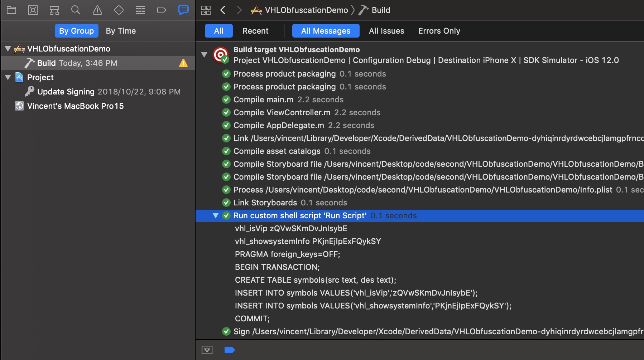This screenshot has height=360, width=644.
Task: Open the Test navigator diamond icon
Action: [x=119, y=10]
